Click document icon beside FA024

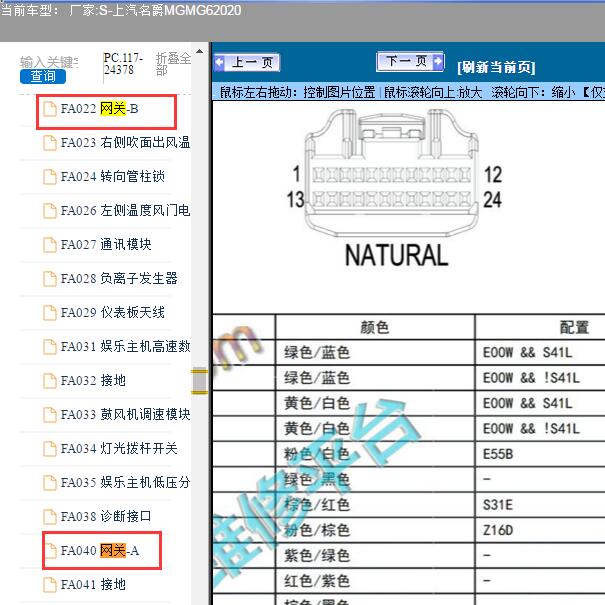(49, 177)
